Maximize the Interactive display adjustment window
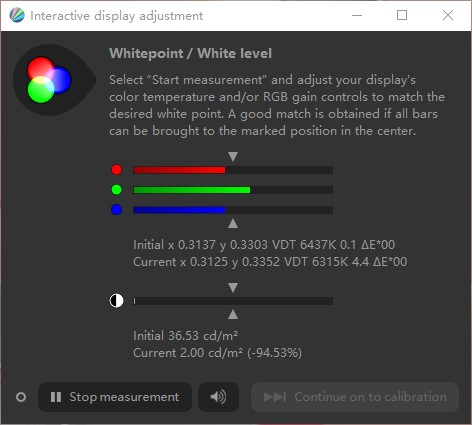Viewport: 472px width, 425px height. click(x=402, y=15)
